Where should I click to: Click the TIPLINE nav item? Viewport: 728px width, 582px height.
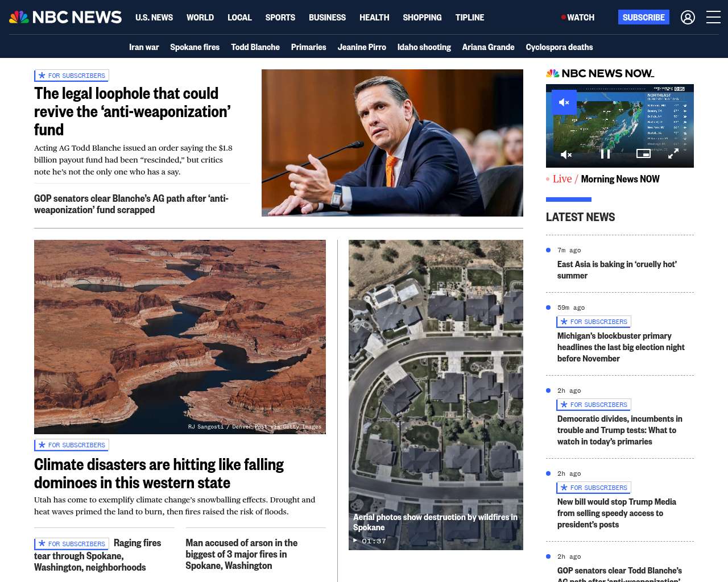[x=470, y=18]
